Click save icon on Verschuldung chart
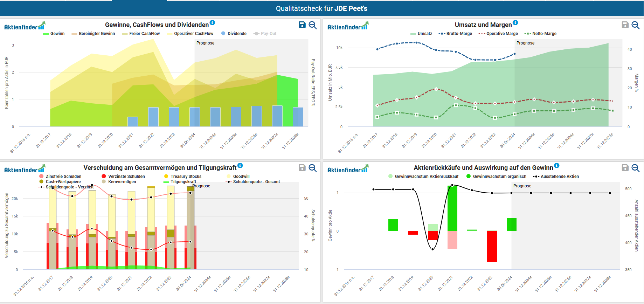Viewport: 644px width, 304px height. [x=302, y=168]
